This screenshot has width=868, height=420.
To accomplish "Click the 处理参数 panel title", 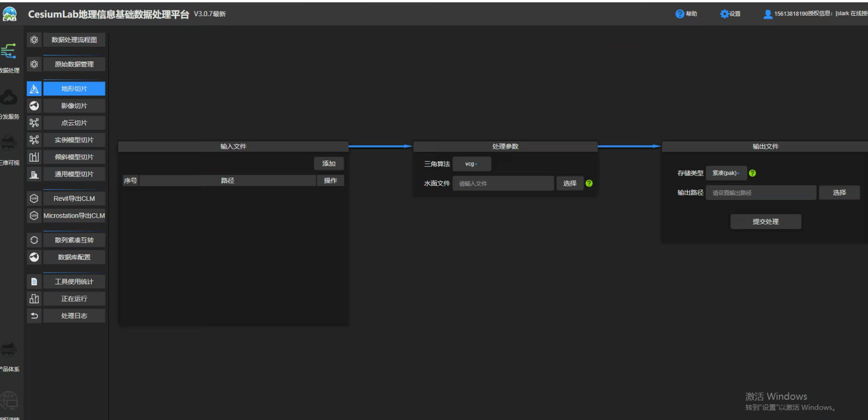I will (x=505, y=146).
